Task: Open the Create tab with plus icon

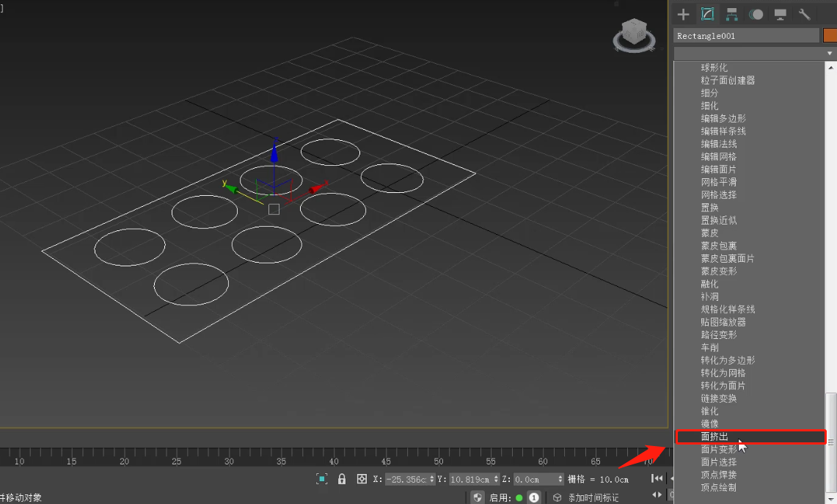Action: click(683, 14)
